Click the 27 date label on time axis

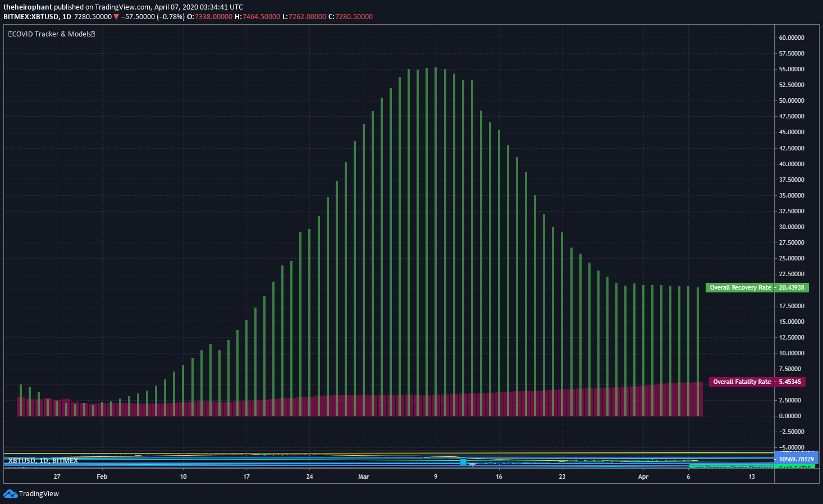pyautogui.click(x=57, y=476)
